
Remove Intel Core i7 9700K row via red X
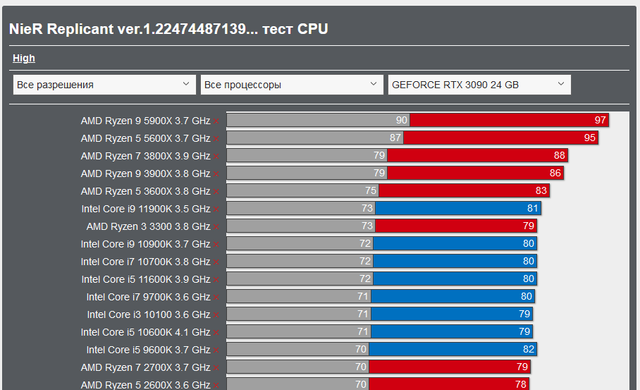coord(216,297)
